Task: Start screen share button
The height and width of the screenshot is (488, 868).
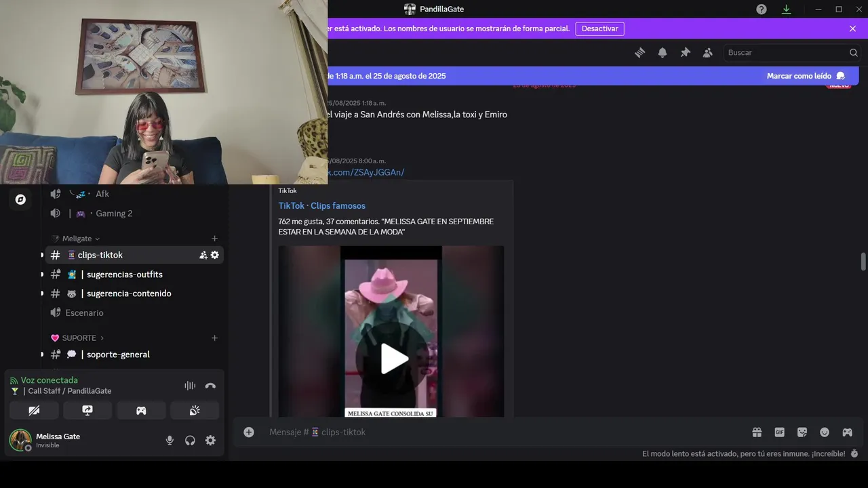Action: point(87,410)
